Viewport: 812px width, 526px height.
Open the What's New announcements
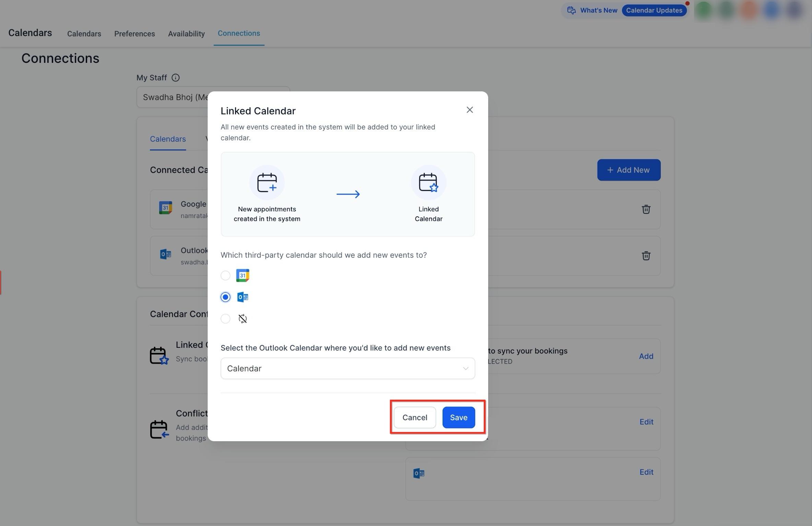click(592, 10)
